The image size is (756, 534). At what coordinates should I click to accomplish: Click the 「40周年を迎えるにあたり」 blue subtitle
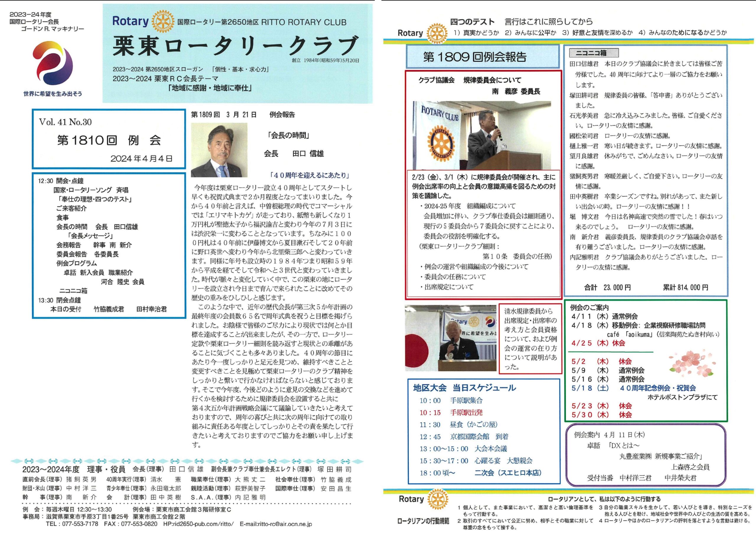pos(309,175)
